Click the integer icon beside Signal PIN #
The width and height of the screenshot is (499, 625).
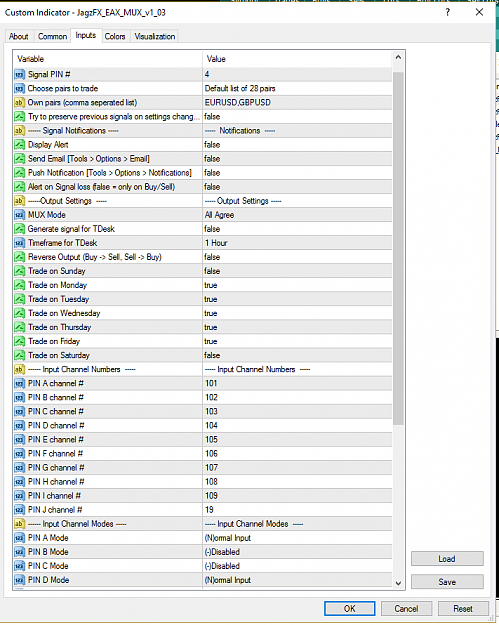pyautogui.click(x=20, y=75)
